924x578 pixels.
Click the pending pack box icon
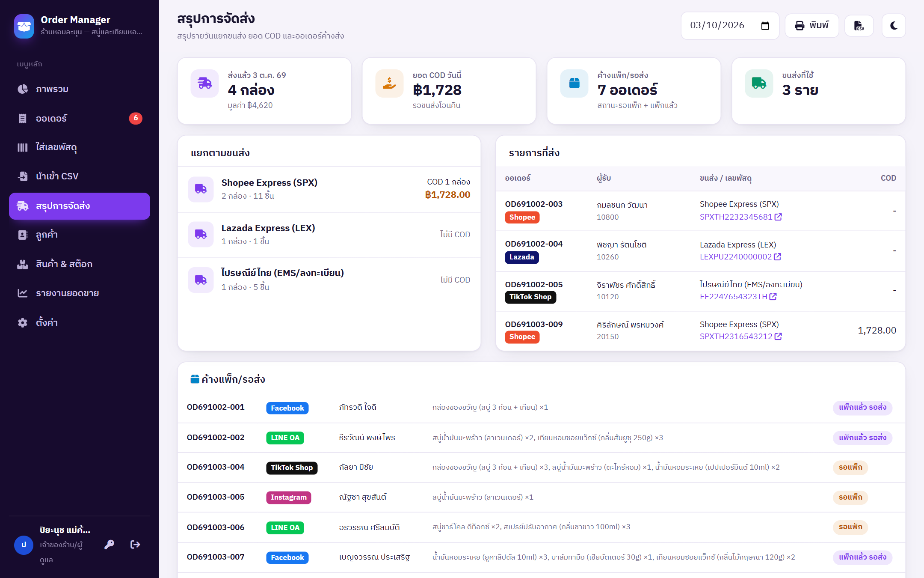point(574,83)
